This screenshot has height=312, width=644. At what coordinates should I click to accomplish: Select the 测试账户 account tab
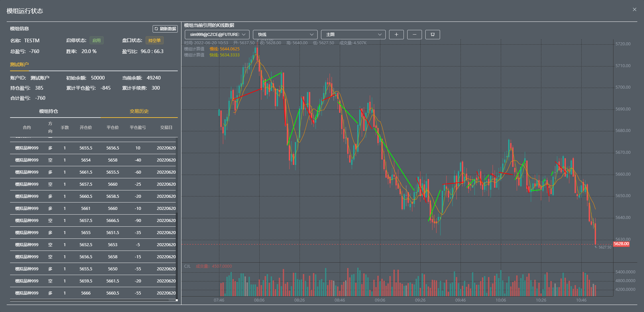(x=19, y=64)
